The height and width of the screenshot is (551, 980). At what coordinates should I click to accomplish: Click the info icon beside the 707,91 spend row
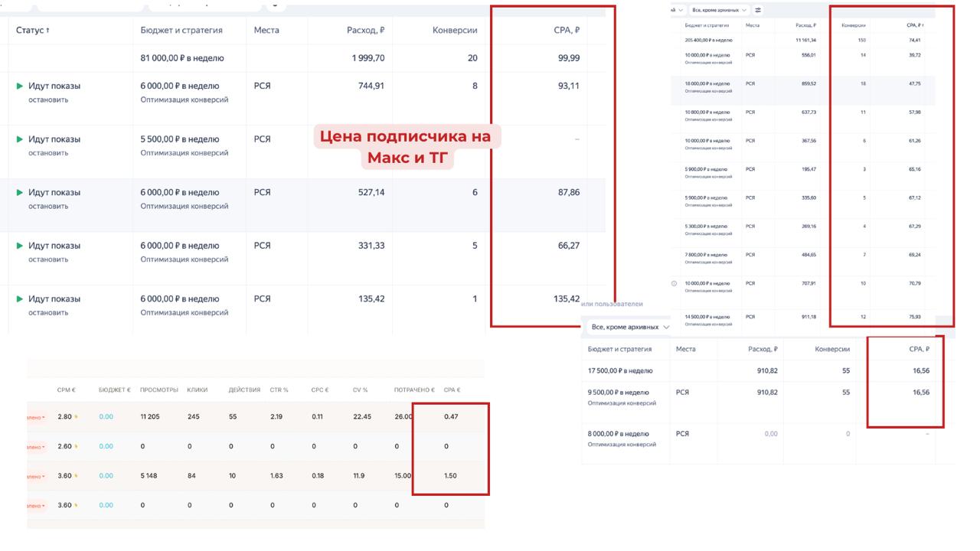click(674, 283)
